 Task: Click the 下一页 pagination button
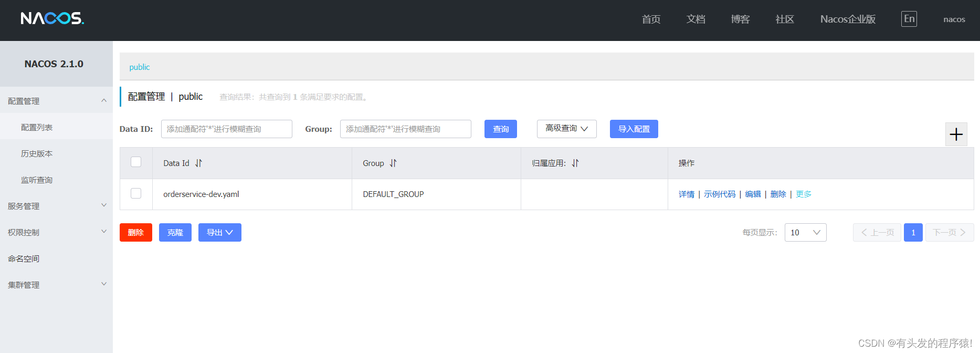pyautogui.click(x=950, y=233)
